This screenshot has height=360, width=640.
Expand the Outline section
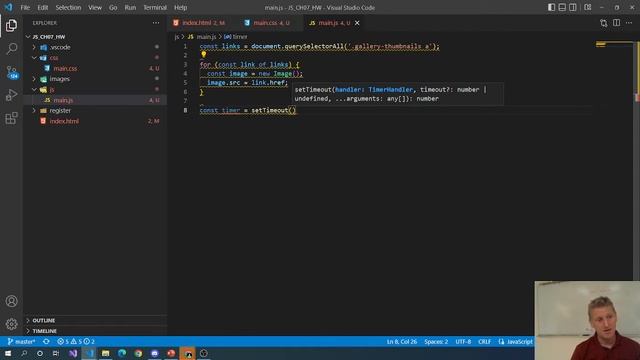pyautogui.click(x=95, y=320)
